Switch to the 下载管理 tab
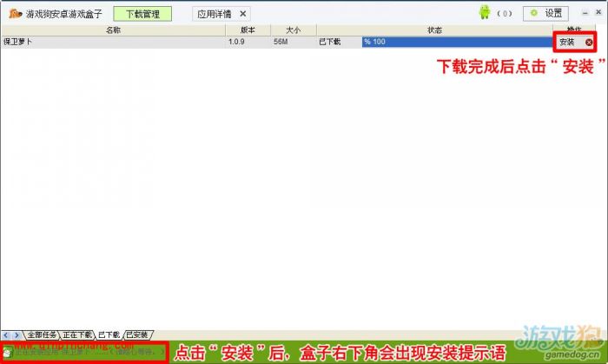This screenshot has height=364, width=608. 142,14
